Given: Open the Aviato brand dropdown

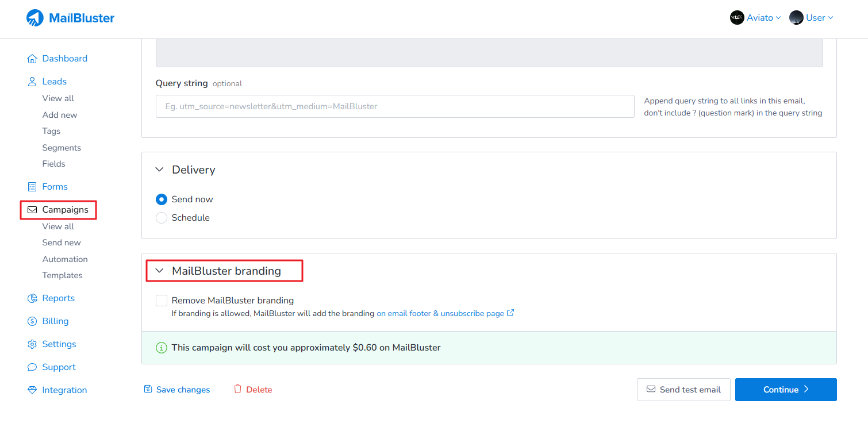Looking at the screenshot, I should click(x=755, y=18).
